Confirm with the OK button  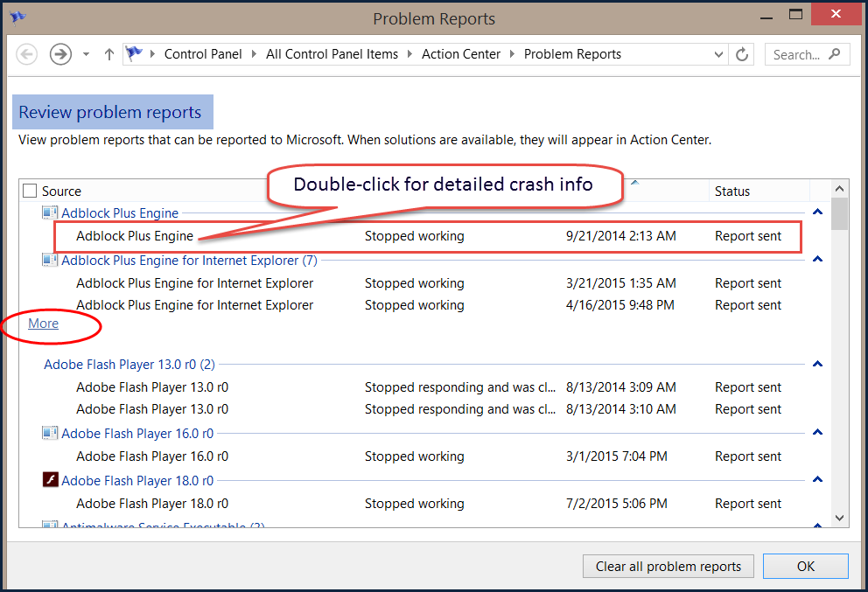pyautogui.click(x=806, y=567)
